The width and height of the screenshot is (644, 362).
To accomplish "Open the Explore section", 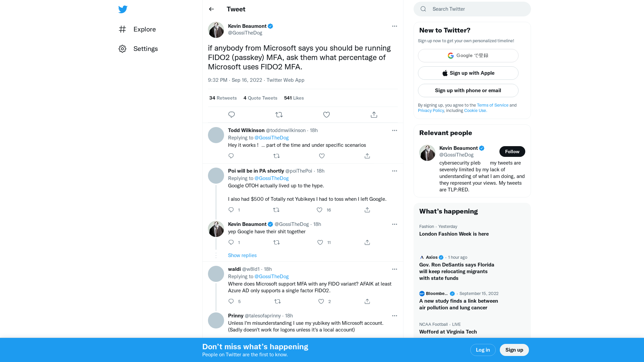I will tap(144, 29).
